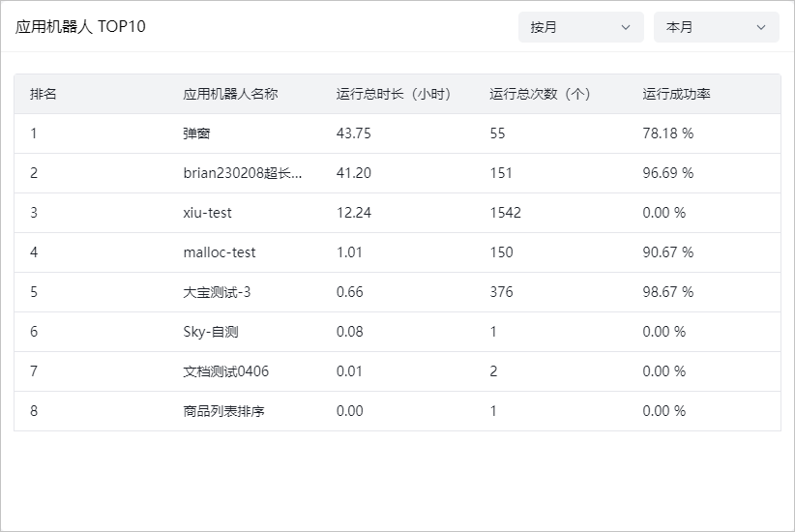This screenshot has height=532, width=795.
Task: Select the 大宝测试-3 robot entry
Action: tap(217, 292)
